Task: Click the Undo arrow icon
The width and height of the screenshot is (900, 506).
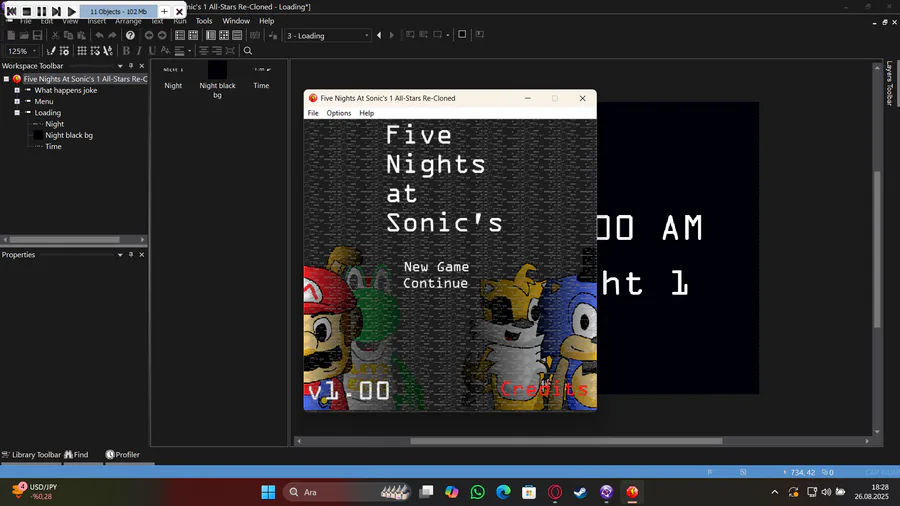Action: point(99,36)
